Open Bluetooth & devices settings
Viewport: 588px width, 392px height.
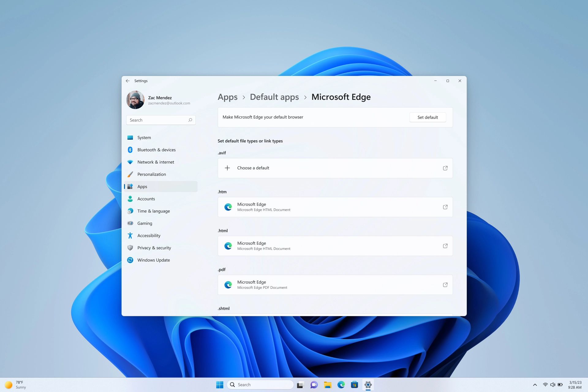[x=156, y=150]
